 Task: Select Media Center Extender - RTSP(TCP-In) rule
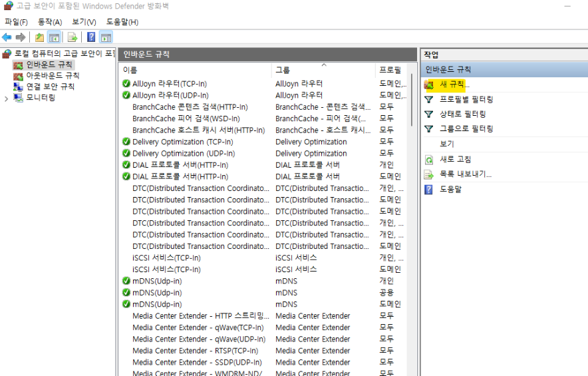coord(195,351)
